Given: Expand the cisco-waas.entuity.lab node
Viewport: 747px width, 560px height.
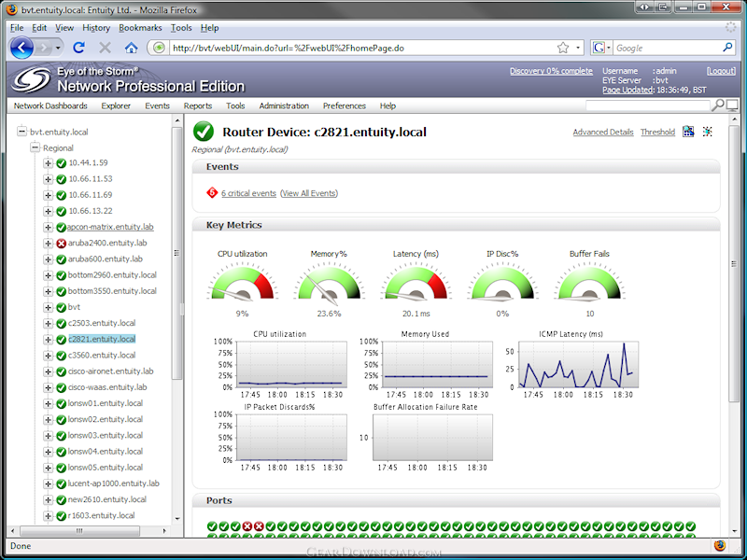Looking at the screenshot, I should [x=48, y=387].
